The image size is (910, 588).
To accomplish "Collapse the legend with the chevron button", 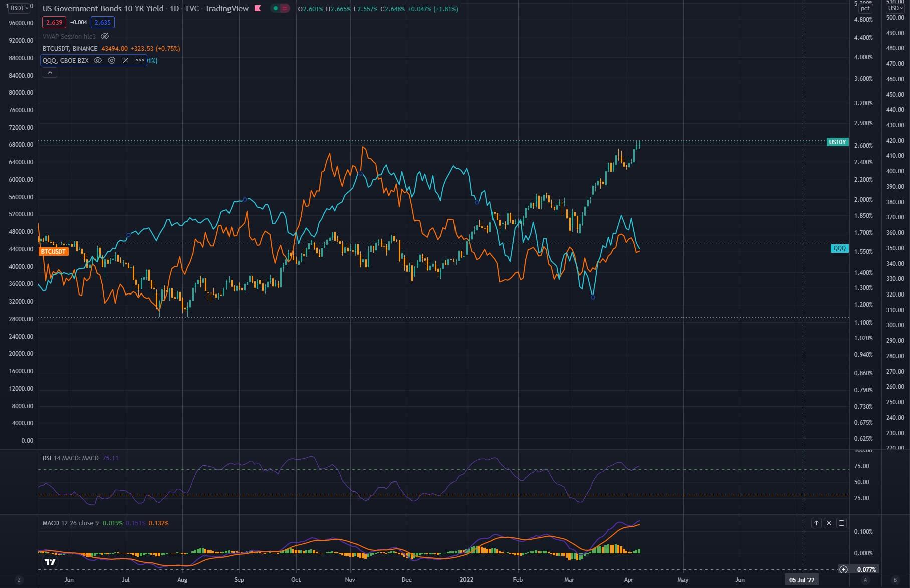I will pos(50,72).
